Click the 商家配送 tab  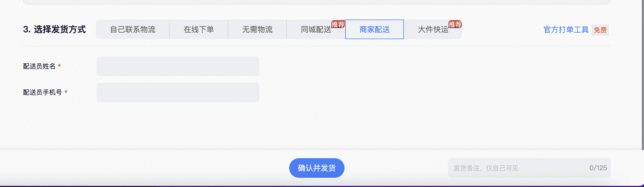point(374,29)
